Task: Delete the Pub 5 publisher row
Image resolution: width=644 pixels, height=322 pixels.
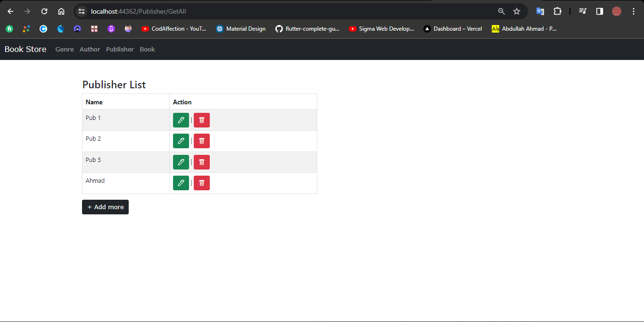Action: coord(202,162)
